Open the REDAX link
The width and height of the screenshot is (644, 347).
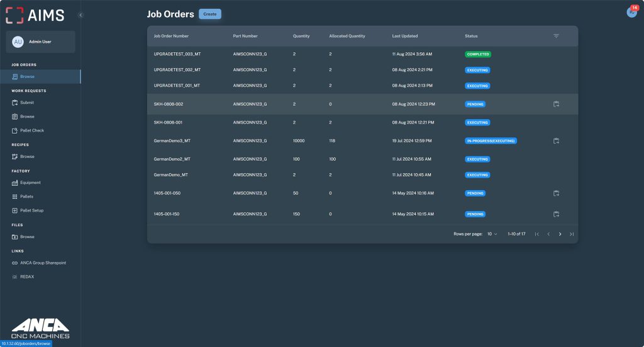point(27,276)
